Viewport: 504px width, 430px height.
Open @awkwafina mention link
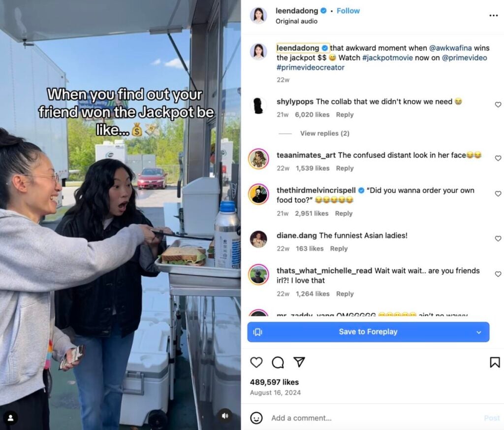coord(450,48)
